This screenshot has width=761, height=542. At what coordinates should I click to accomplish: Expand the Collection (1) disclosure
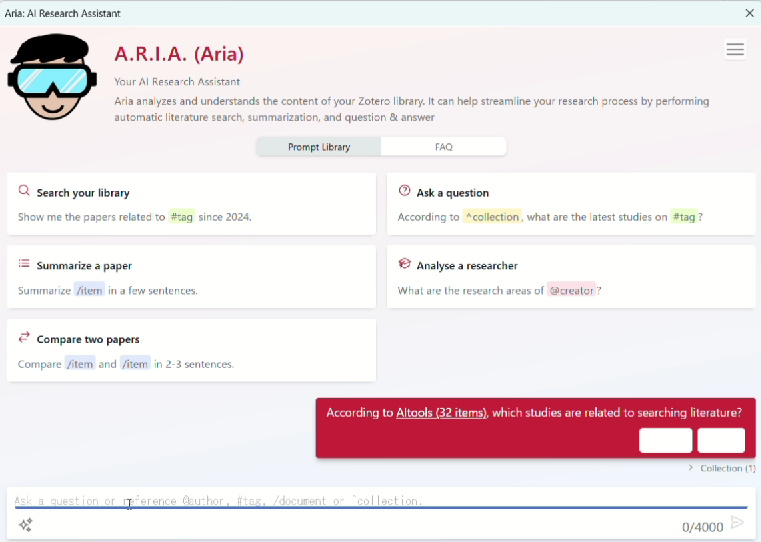[x=722, y=468]
